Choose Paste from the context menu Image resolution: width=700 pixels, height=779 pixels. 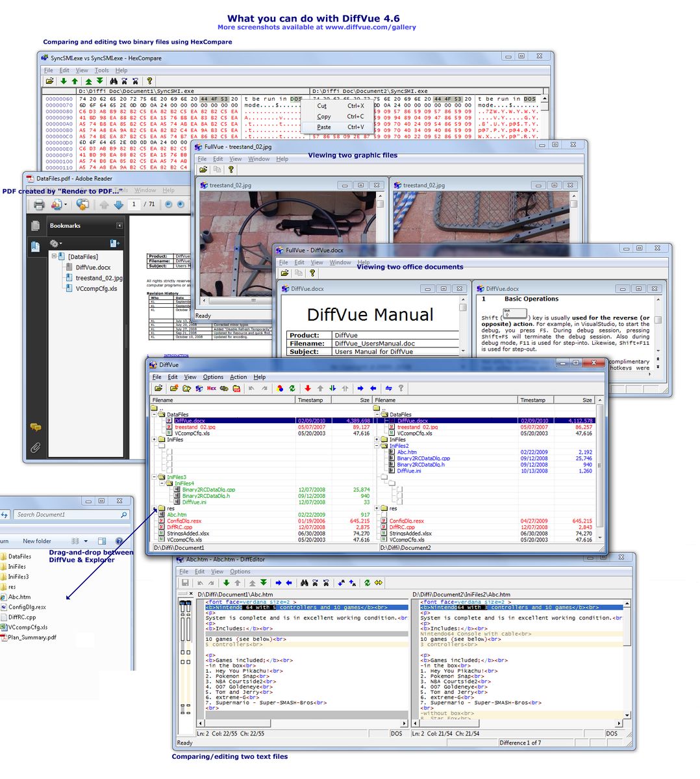coord(323,127)
